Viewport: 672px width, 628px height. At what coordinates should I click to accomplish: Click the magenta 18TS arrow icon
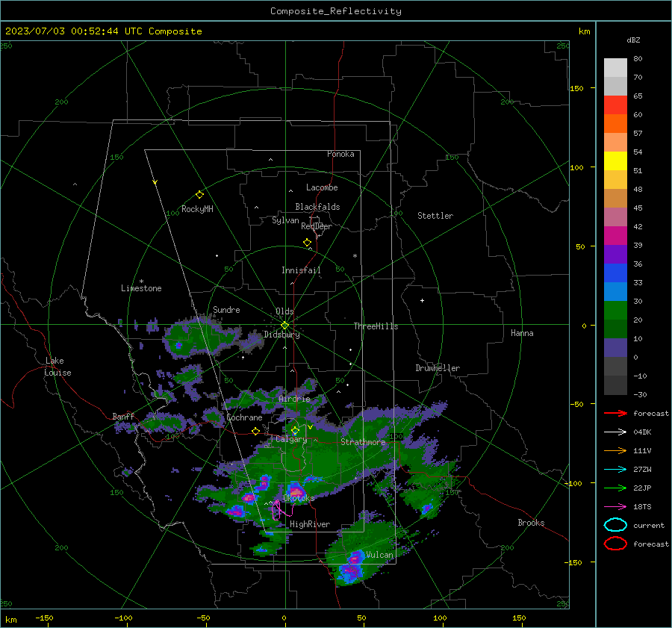click(615, 507)
